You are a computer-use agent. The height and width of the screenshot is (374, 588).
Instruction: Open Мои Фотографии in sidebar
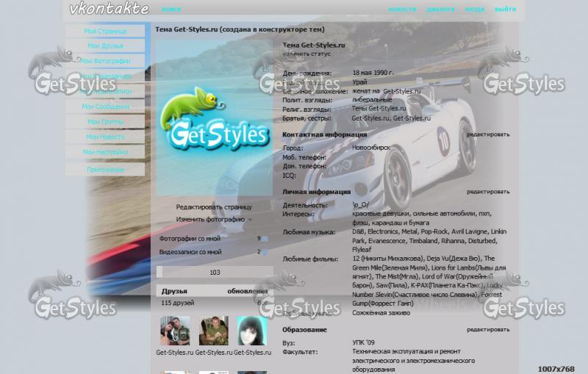[x=105, y=61]
